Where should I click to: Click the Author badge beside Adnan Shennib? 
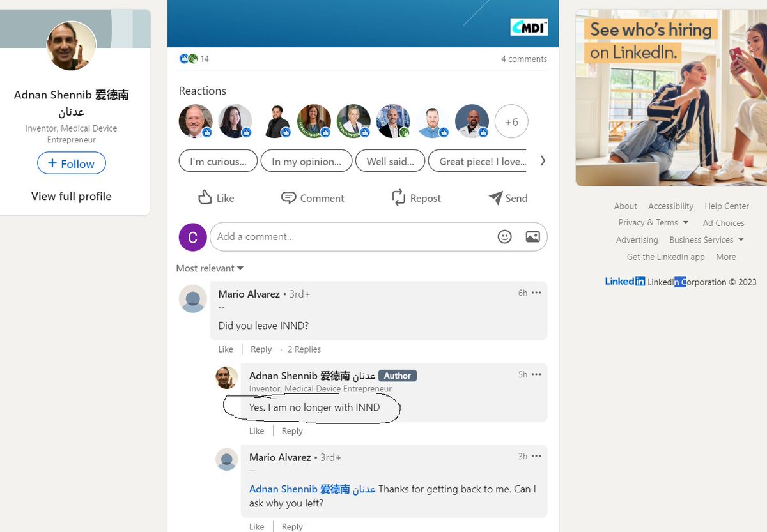point(398,376)
